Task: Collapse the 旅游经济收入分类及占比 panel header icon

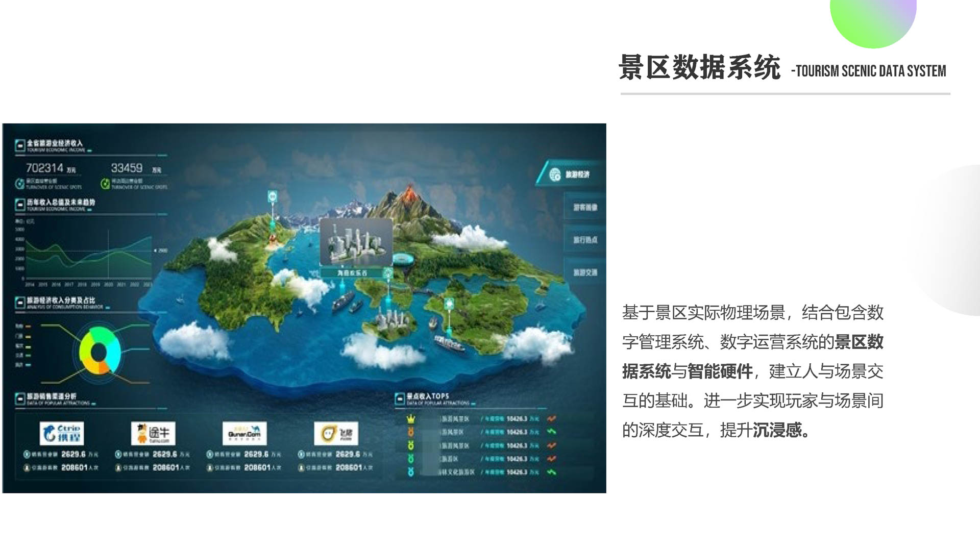Action: coord(20,303)
